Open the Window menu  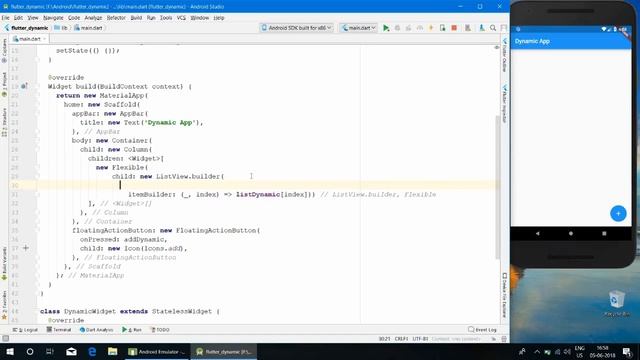tap(200, 18)
